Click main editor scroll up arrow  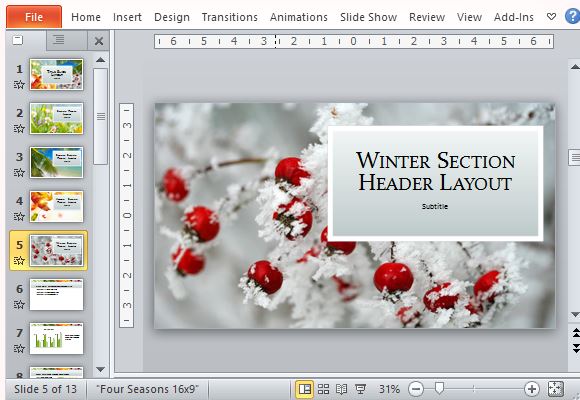tap(574, 67)
